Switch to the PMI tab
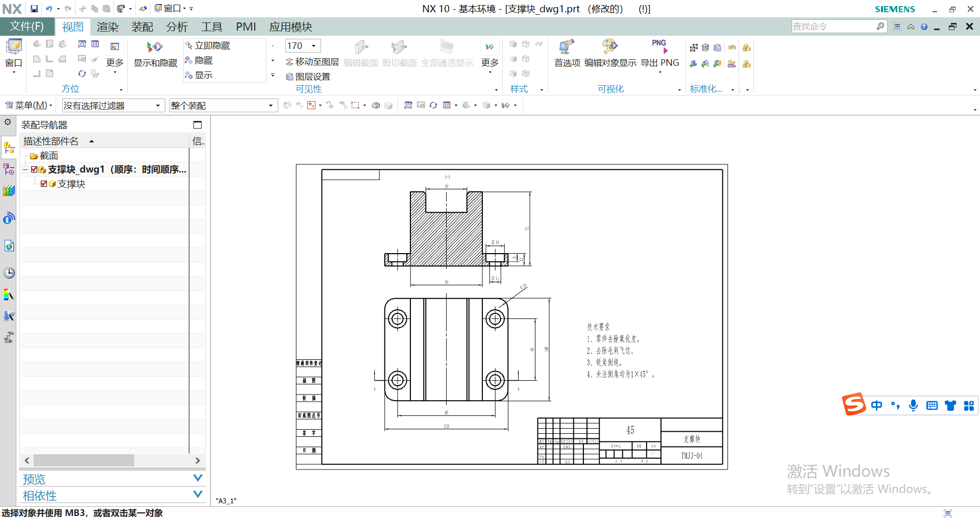 246,27
